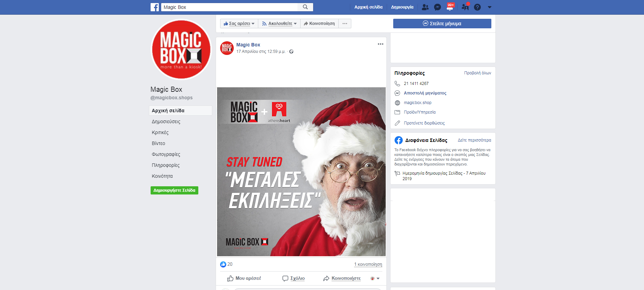Toggle the 'Ακολουθείτε' follow button
Viewport: 644px width, 290px height.
(279, 24)
